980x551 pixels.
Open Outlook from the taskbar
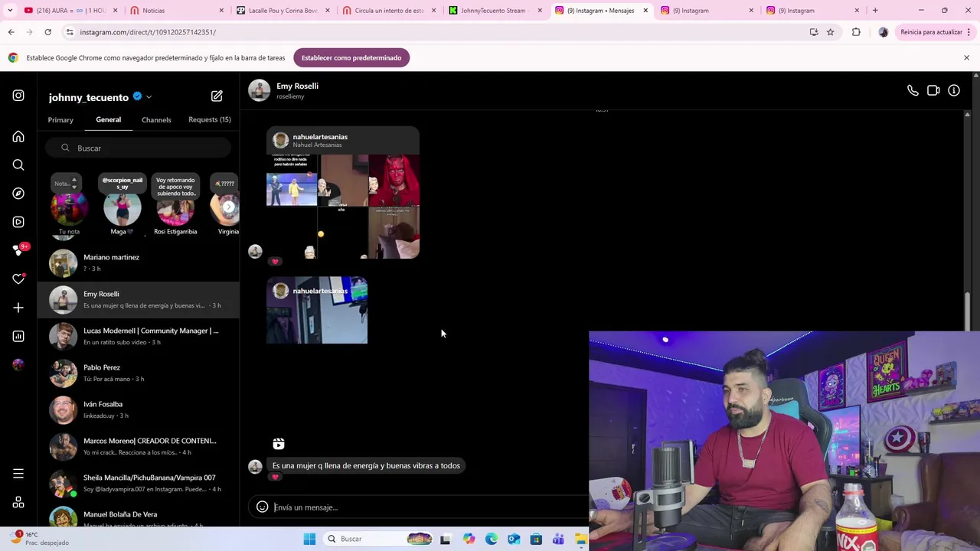point(514,539)
